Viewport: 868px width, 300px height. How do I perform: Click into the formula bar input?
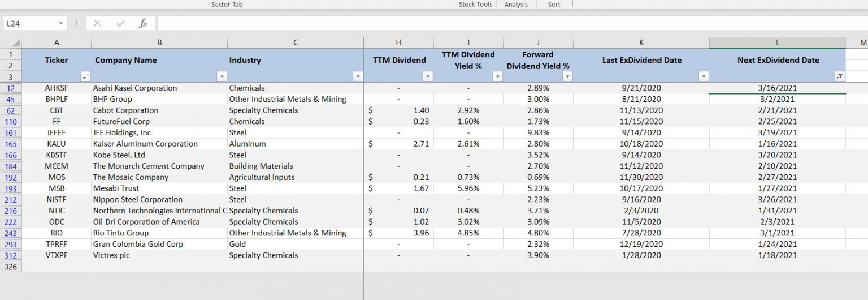pyautogui.click(x=512, y=23)
